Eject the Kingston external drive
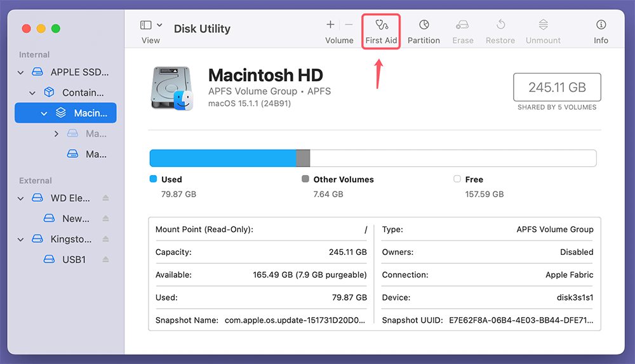Image resolution: width=635 pixels, height=364 pixels. (x=106, y=240)
